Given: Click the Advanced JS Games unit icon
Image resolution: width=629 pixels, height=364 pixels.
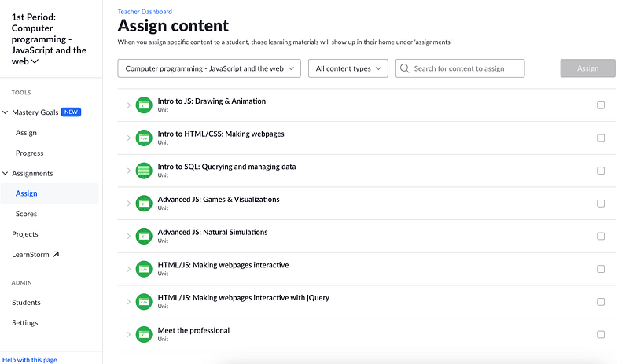Looking at the screenshot, I should [x=143, y=204].
